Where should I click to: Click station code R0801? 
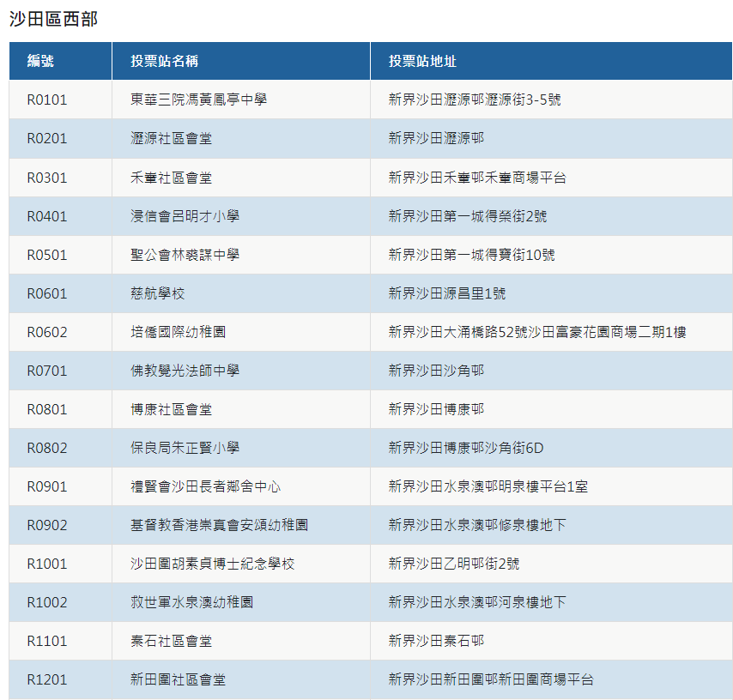47,410
